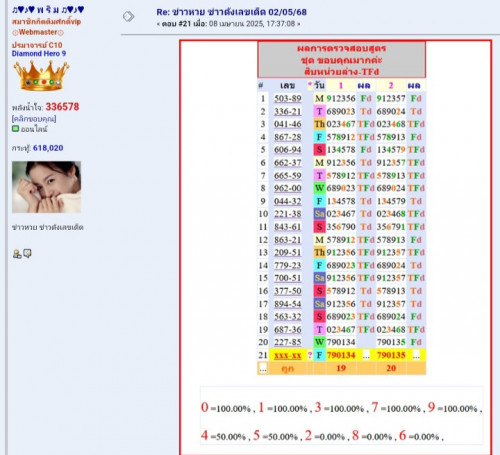Click the pink question mark in row 21

click(x=310, y=355)
